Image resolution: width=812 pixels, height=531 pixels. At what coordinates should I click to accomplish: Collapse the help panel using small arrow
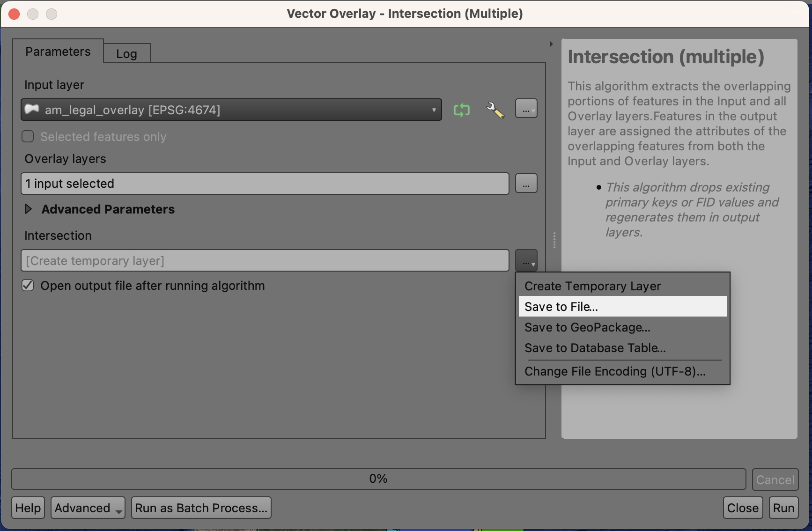[551, 44]
